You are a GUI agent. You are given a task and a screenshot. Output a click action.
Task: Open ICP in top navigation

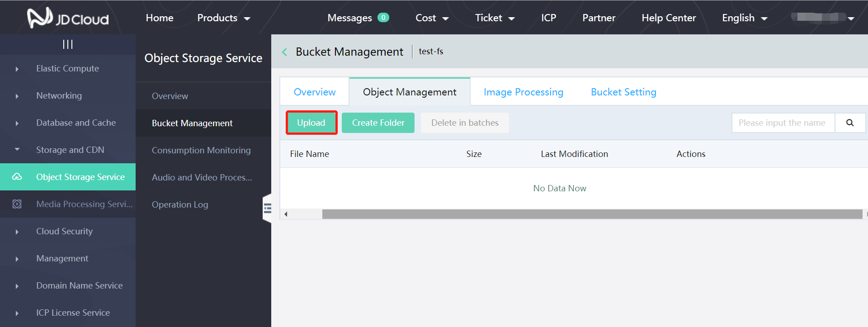549,18
